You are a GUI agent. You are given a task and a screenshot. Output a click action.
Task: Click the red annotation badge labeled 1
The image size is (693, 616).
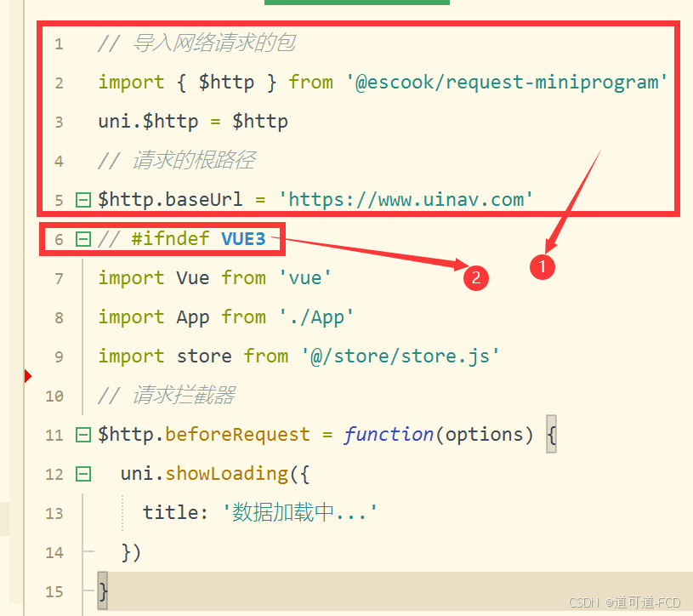coord(542,267)
